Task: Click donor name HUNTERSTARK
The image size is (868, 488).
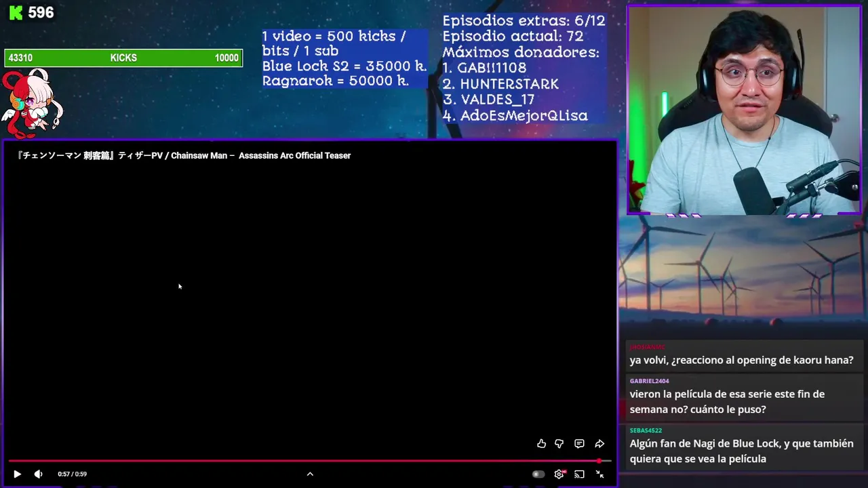Action: (509, 84)
